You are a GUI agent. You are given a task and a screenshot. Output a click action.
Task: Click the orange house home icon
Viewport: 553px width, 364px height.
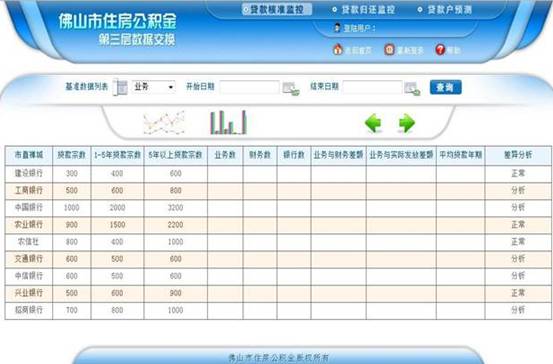click(338, 49)
